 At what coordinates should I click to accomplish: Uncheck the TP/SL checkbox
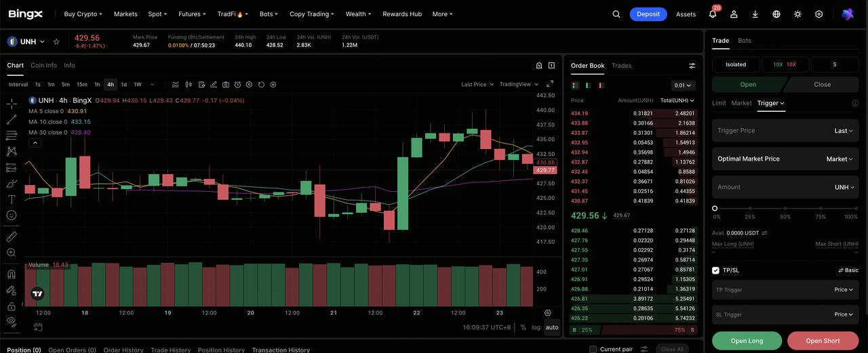pyautogui.click(x=715, y=270)
